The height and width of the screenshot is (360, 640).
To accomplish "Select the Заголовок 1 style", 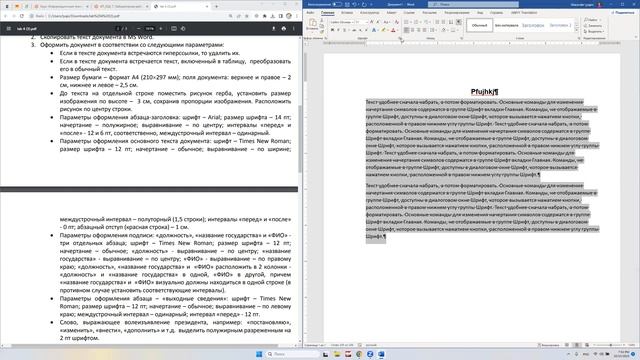I will point(533,25).
